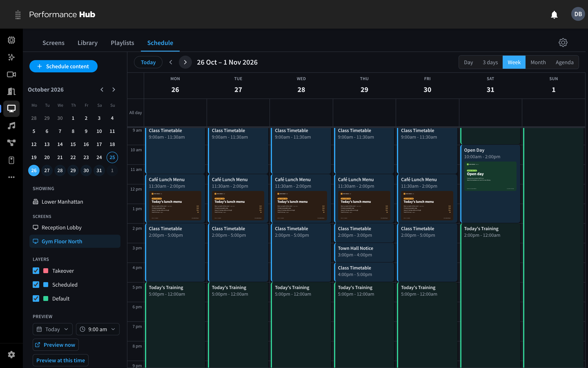
Task: Click the plus icon in Schedule content
Action: 40,66
